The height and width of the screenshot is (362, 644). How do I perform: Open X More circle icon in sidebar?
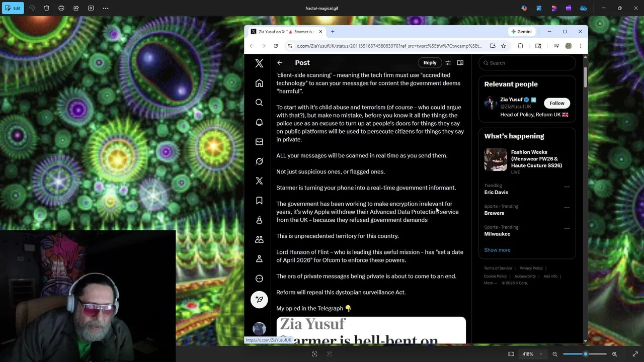pos(259,279)
